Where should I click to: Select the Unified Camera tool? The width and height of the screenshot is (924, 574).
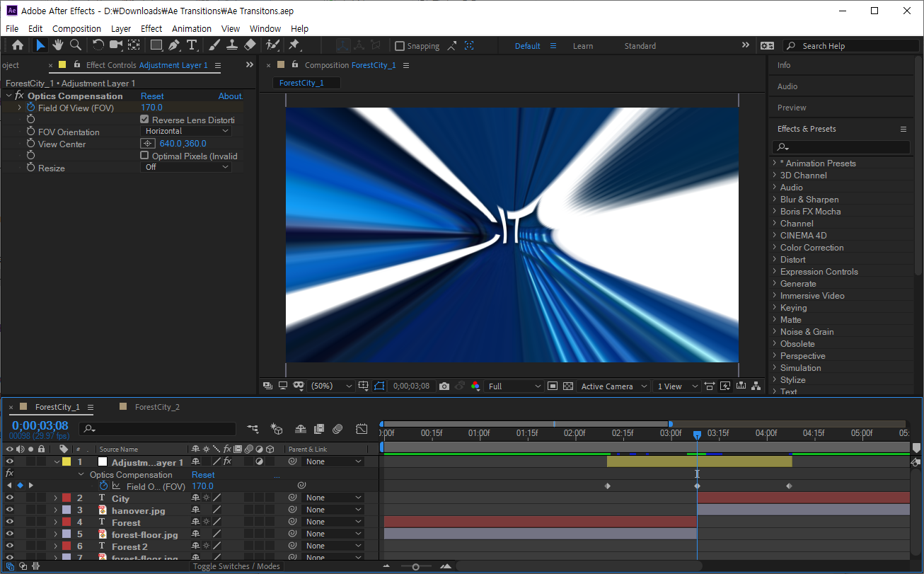pyautogui.click(x=115, y=45)
